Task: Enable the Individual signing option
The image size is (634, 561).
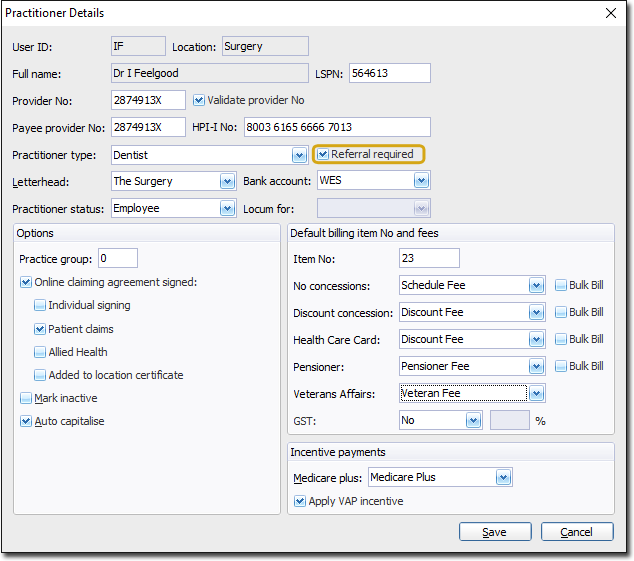Action: point(40,305)
